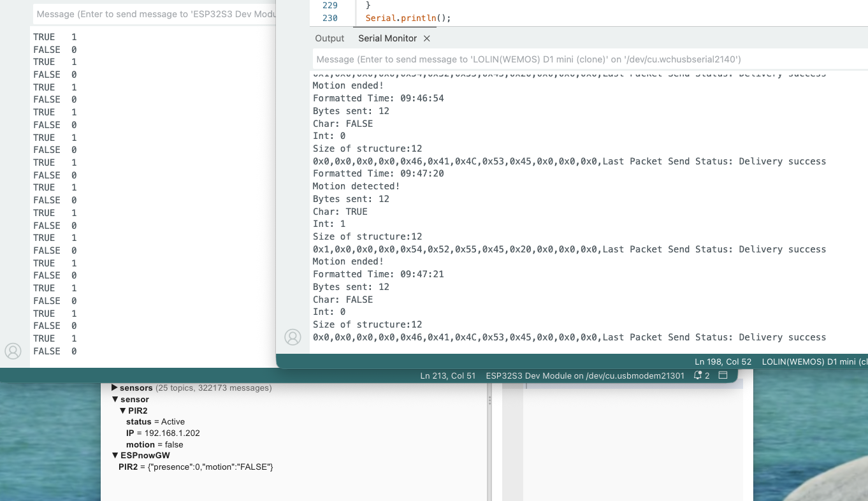Click the account icon in left Arduino window

coord(13,351)
